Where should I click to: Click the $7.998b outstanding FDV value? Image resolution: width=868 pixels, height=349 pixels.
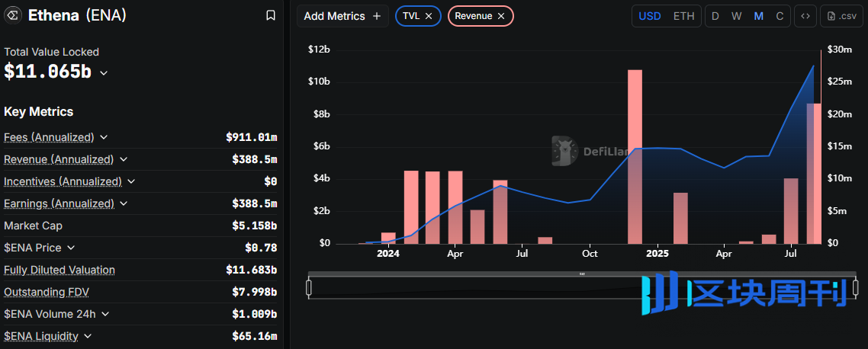pos(255,292)
